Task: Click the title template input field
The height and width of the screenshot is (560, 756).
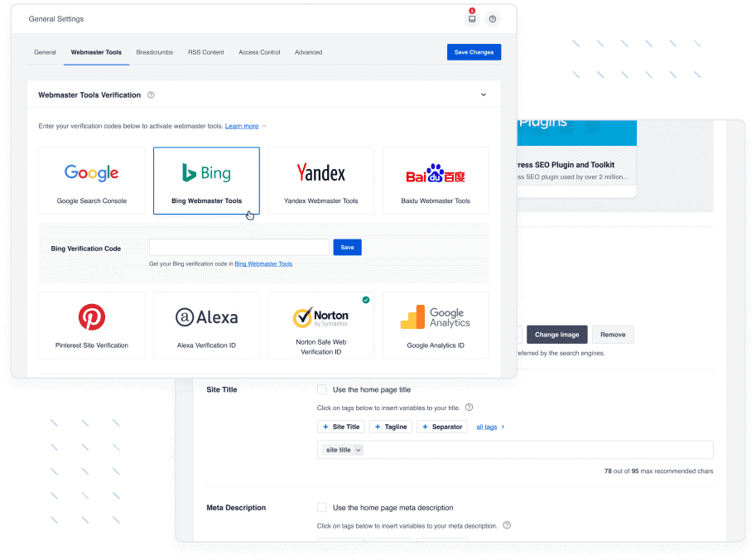Action: coord(515,450)
